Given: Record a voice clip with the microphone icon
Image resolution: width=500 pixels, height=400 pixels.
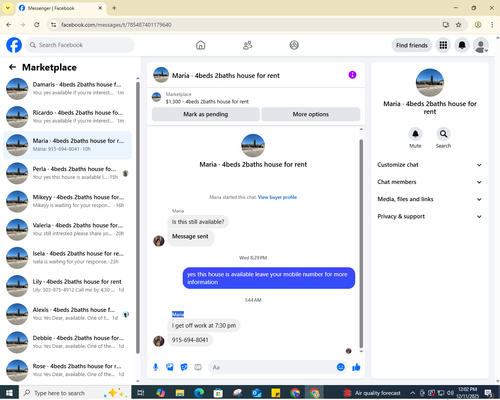Looking at the screenshot, I should [x=156, y=367].
